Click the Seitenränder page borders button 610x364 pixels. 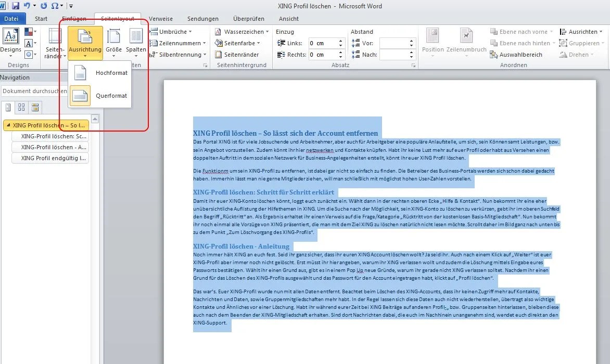237,55
